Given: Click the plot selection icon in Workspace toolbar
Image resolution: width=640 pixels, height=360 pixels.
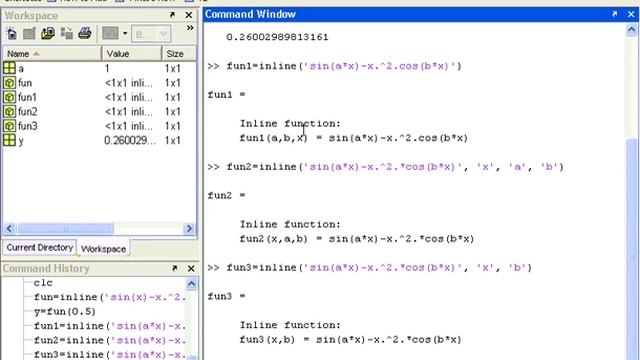Looking at the screenshot, I should tap(110, 33).
